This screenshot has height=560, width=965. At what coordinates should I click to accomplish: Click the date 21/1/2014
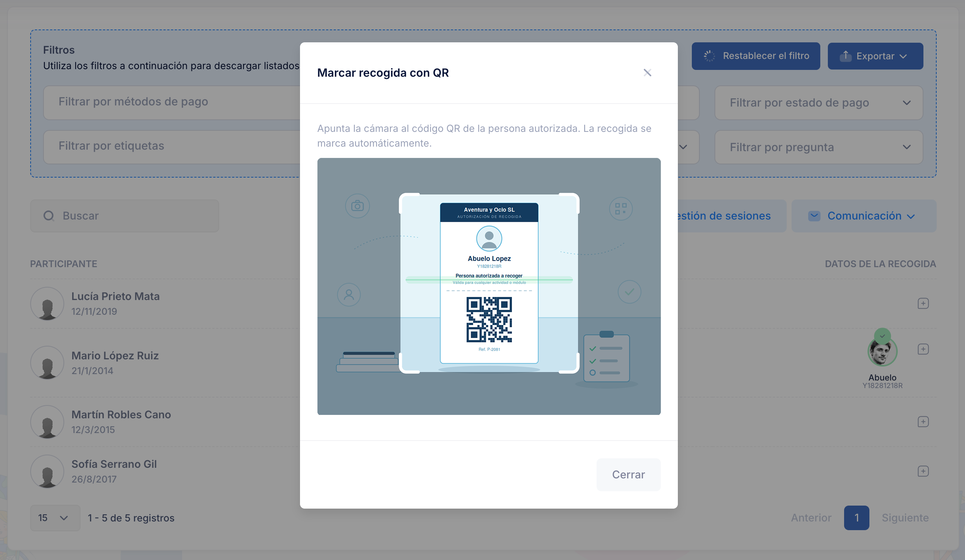92,371
